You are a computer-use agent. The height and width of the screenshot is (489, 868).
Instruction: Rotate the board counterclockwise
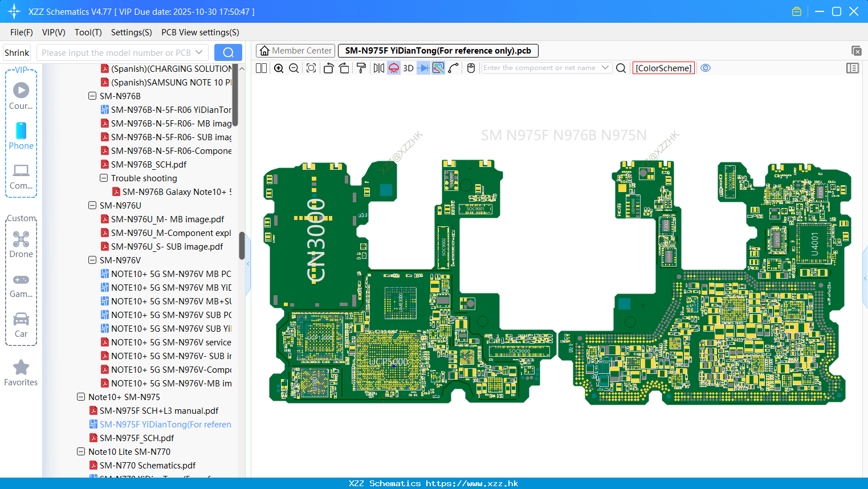pyautogui.click(x=328, y=68)
